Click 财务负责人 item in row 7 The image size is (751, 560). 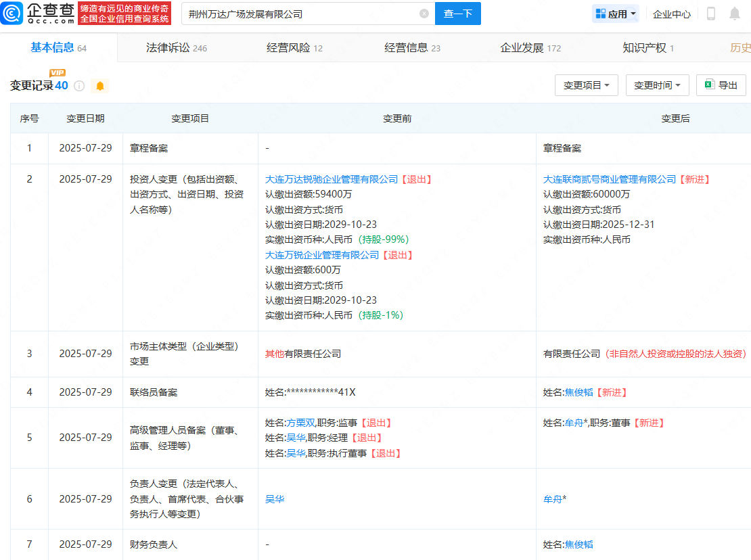pos(154,544)
